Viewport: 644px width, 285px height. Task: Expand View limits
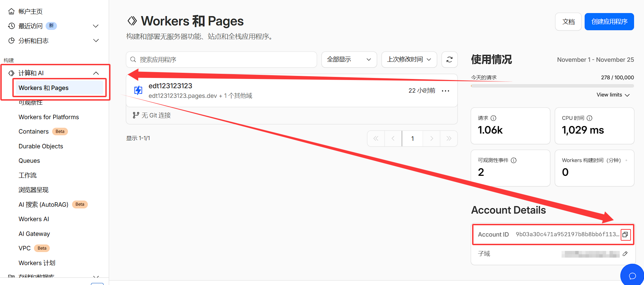(613, 95)
